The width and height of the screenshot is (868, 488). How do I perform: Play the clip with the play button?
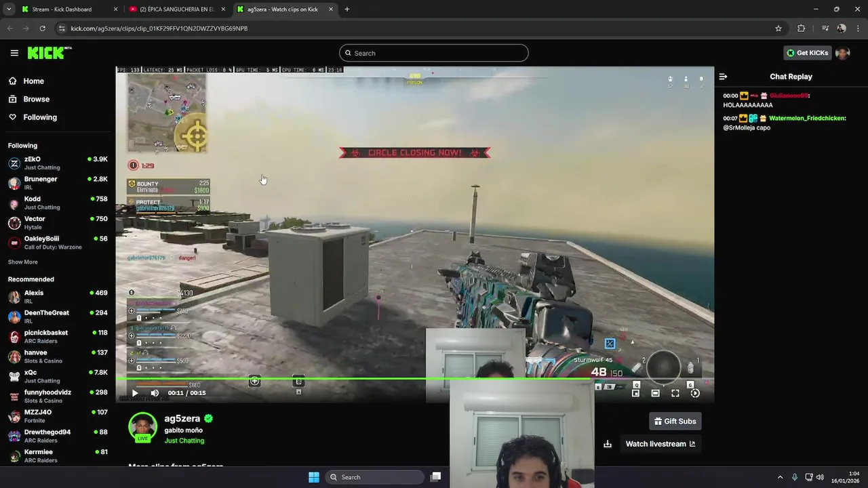(134, 393)
